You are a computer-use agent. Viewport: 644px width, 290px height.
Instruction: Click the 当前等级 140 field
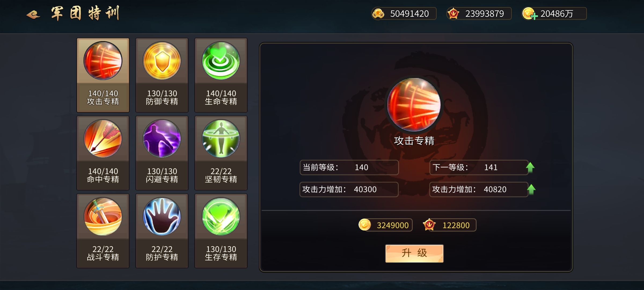click(x=349, y=168)
